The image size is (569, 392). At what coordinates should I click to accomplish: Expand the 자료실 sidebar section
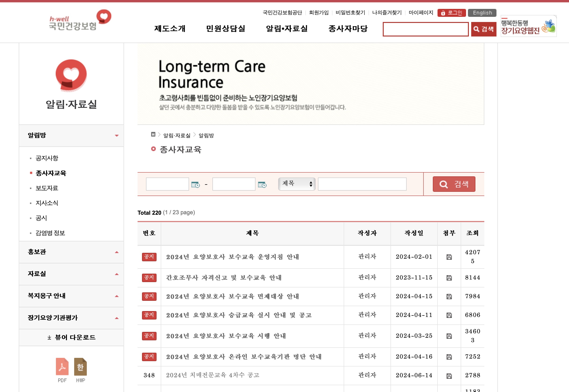tap(117, 274)
